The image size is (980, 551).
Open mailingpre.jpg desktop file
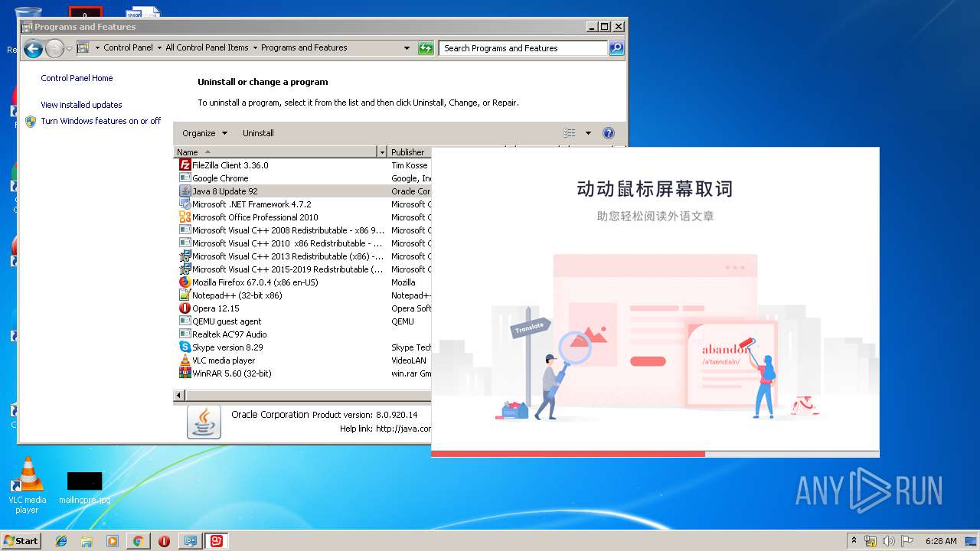pyautogui.click(x=84, y=487)
